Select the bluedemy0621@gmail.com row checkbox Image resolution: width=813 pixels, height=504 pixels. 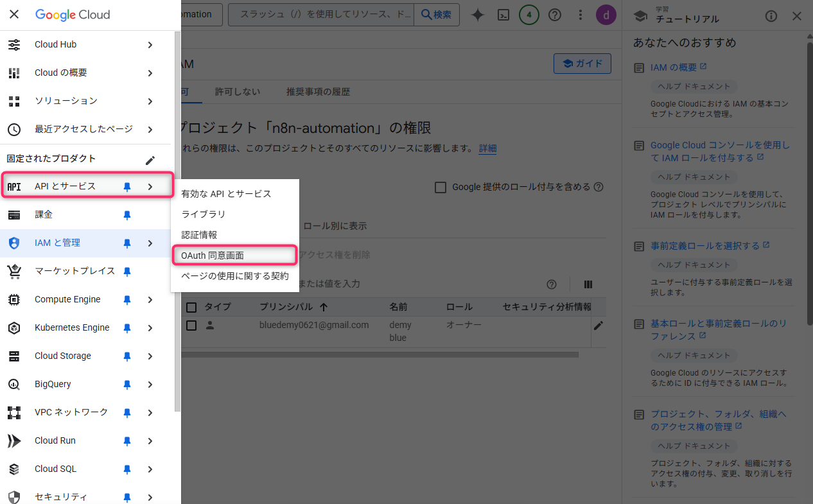(191, 326)
